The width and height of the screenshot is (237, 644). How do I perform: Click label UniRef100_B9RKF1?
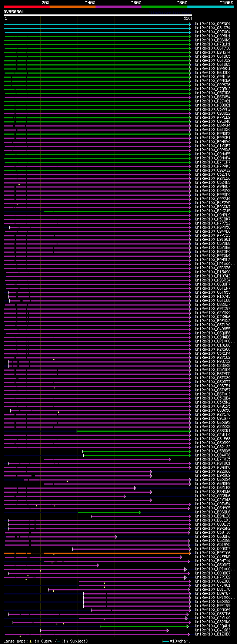pyautogui.click(x=213, y=138)
